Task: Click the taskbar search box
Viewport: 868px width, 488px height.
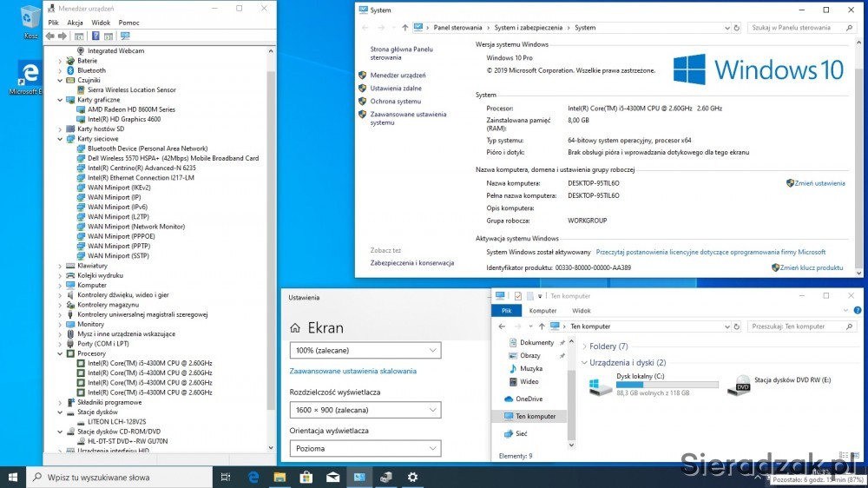Action: pyautogui.click(x=119, y=477)
